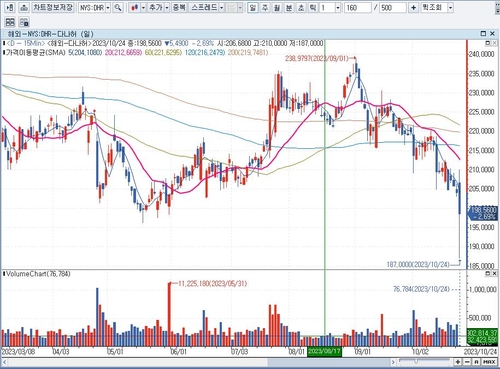
Task: Click the cloud upload icon in the toolbar
Action: [23, 8]
